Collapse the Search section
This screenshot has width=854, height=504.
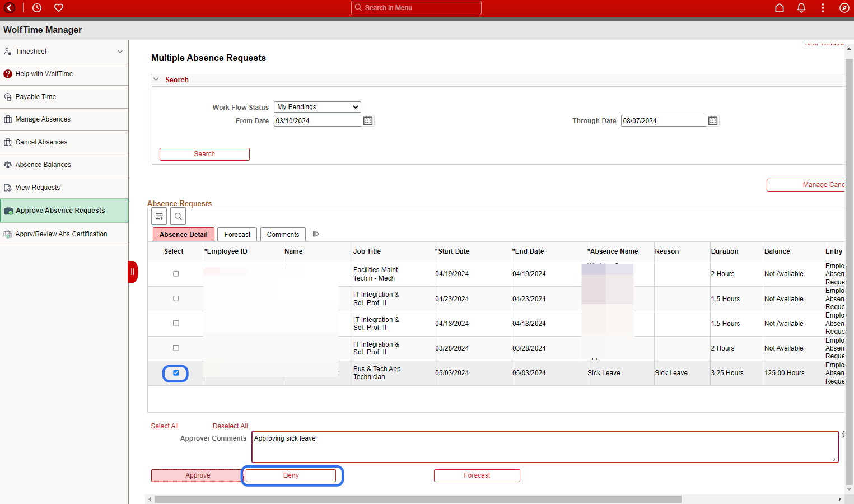(156, 80)
